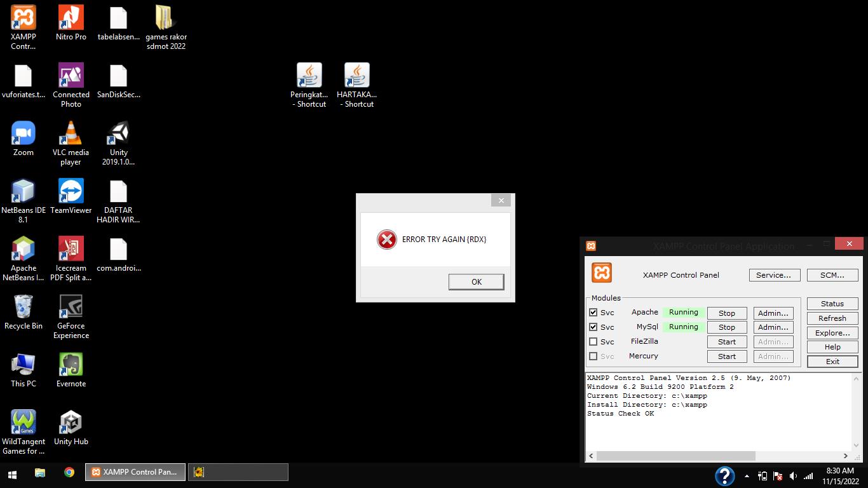The image size is (868, 488).
Task: Open the Windows Start menu
Action: (x=12, y=473)
